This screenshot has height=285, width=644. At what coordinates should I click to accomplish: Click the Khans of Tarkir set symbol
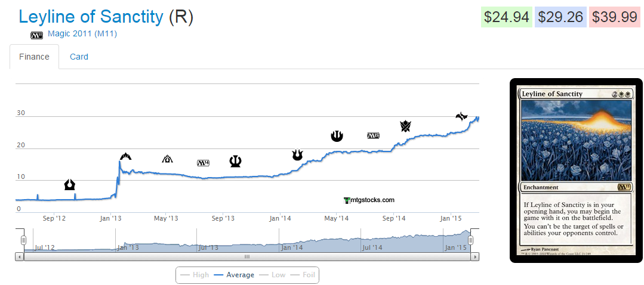[406, 126]
